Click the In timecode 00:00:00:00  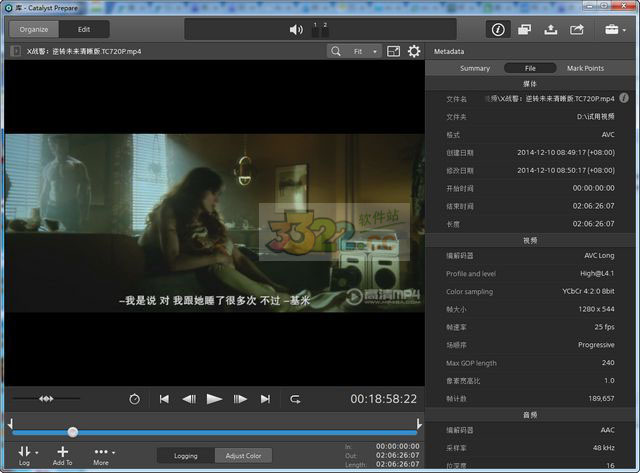tap(398, 446)
